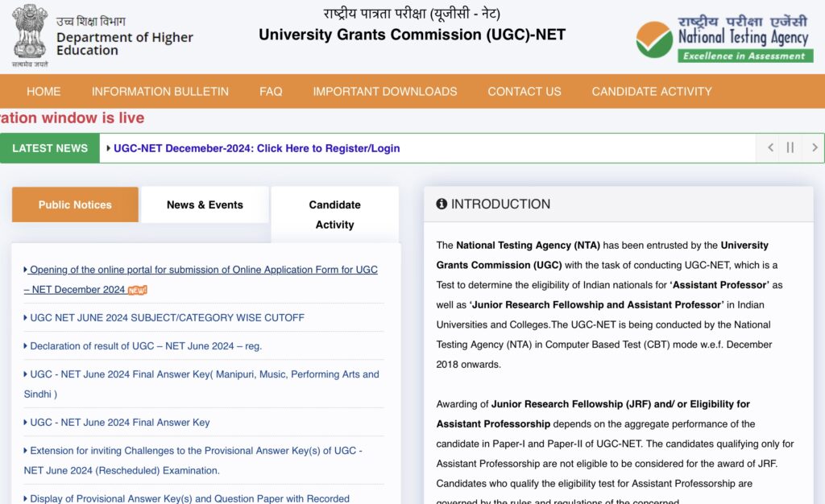Open Final Answer Key Manipuri, Music notice

click(x=201, y=384)
